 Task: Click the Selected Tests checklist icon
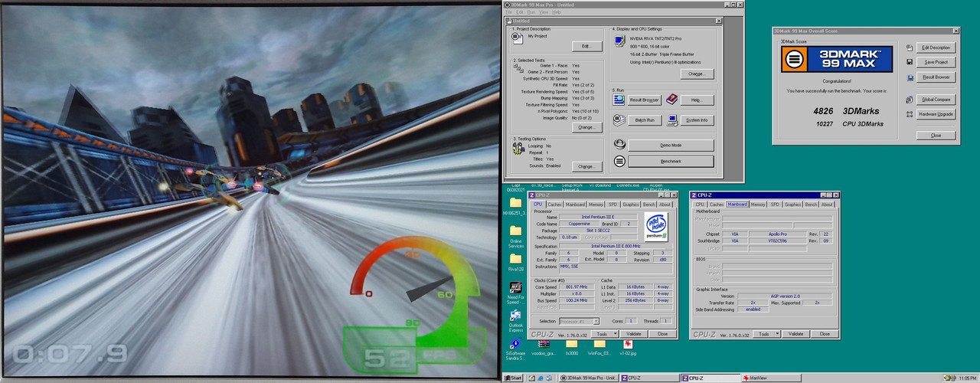(x=518, y=69)
